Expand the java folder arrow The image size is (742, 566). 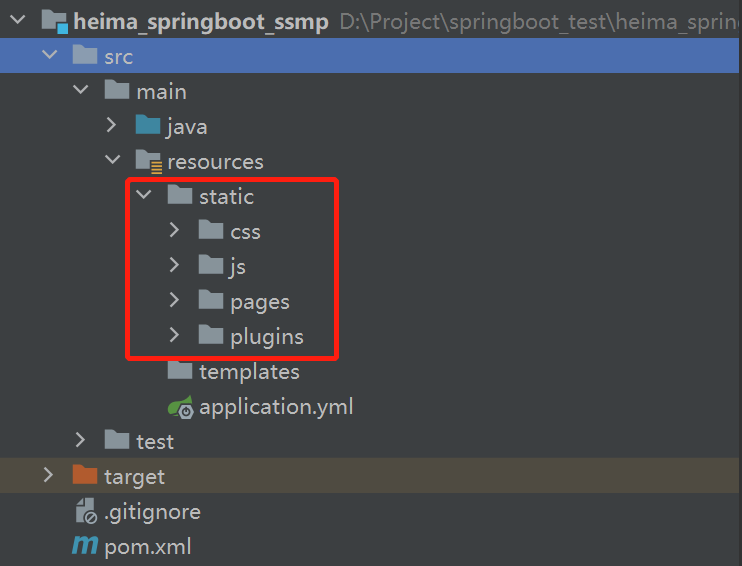113,126
